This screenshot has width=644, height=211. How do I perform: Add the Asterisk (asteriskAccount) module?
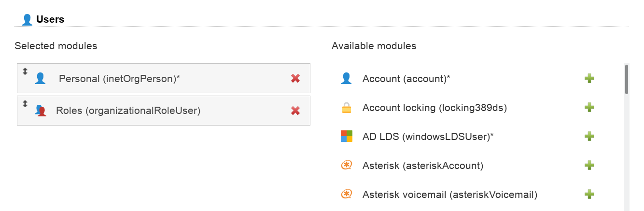click(x=589, y=165)
